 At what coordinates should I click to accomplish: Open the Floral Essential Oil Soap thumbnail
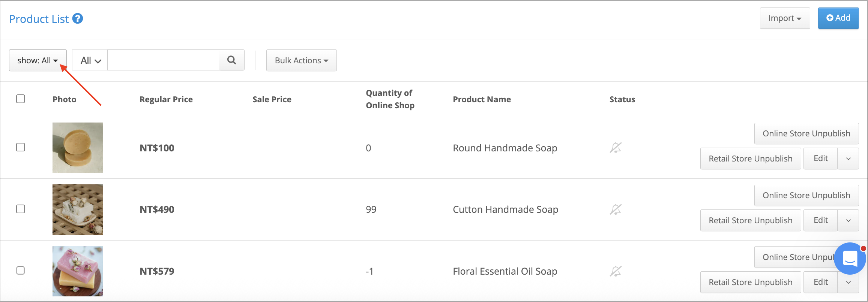coord(78,271)
